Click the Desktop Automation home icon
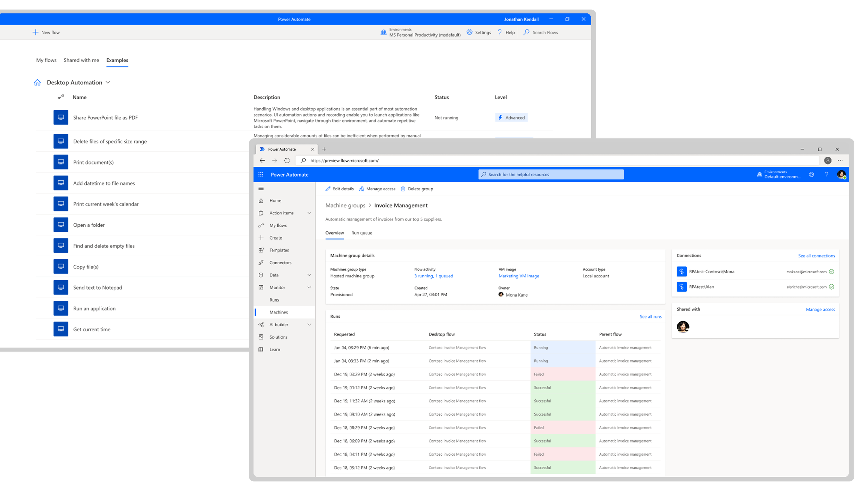 37,82
